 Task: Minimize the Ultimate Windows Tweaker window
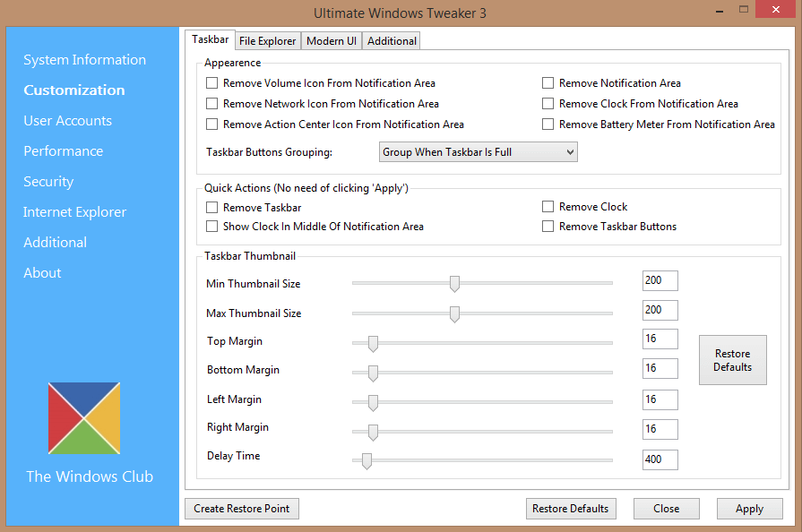[x=720, y=12]
